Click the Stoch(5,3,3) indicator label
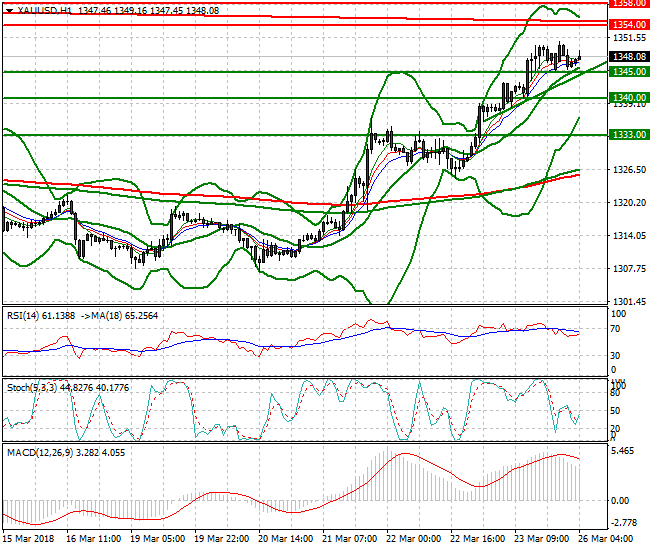Viewport: 650px width, 550px height. [x=32, y=388]
